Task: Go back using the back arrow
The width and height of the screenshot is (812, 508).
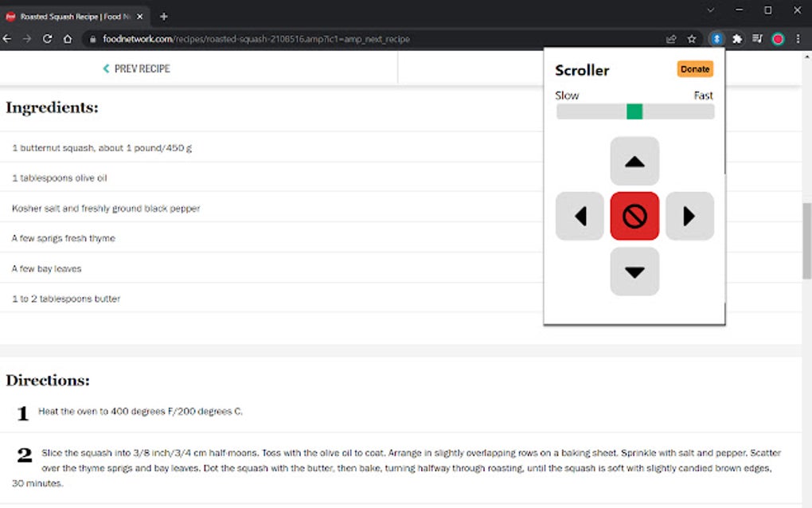Action: [8, 37]
